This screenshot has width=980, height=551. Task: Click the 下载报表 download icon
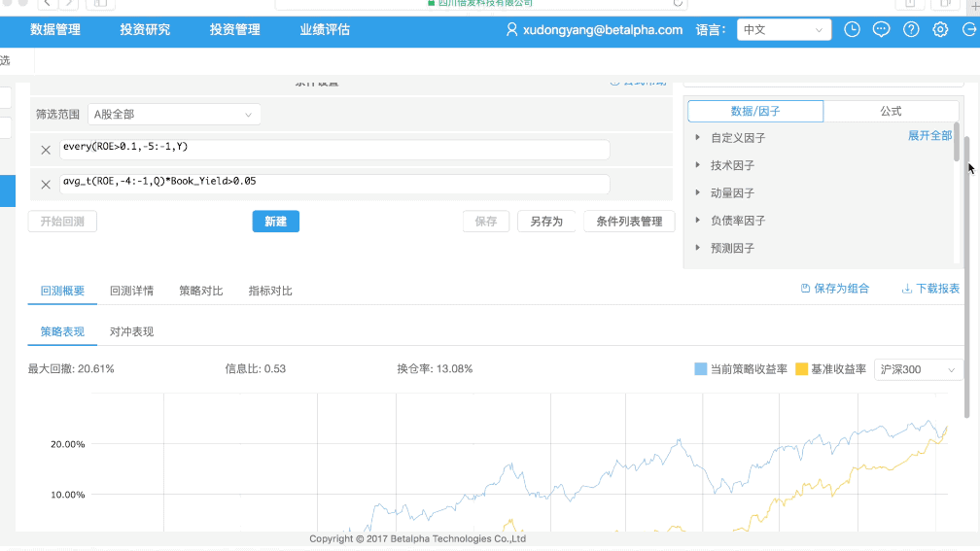[x=907, y=289]
